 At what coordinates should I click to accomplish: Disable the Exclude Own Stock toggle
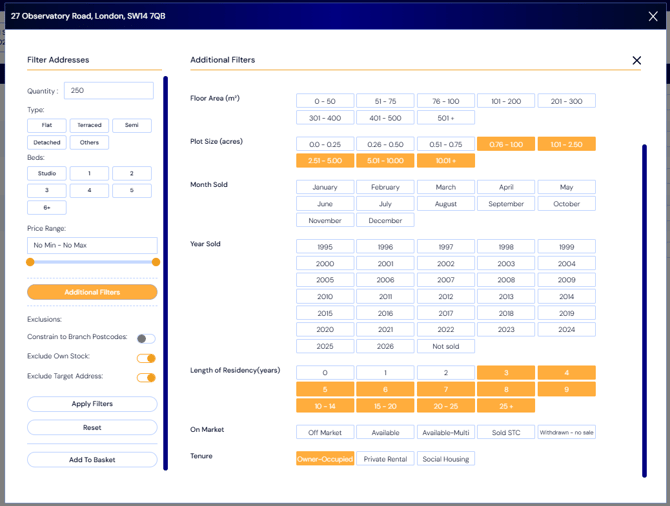146,358
